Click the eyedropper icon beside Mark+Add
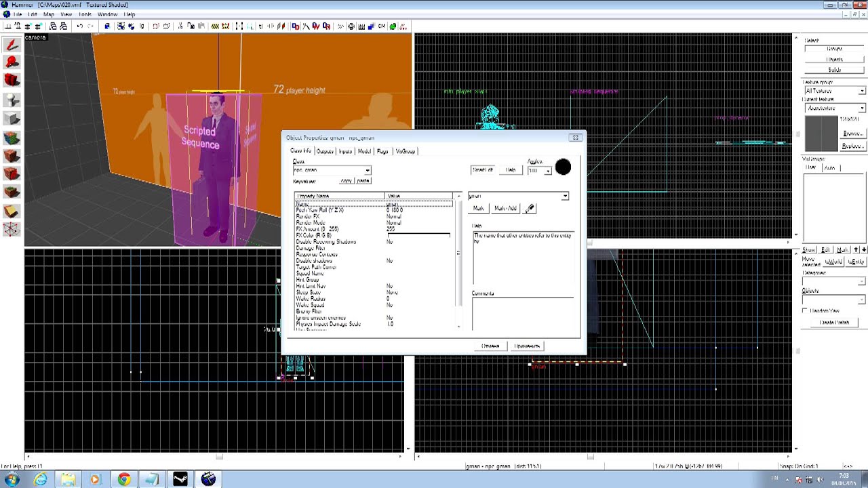868x488 pixels. tap(530, 208)
